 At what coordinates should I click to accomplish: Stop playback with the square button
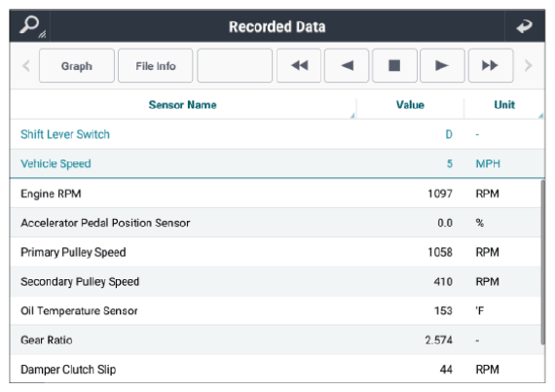[394, 66]
